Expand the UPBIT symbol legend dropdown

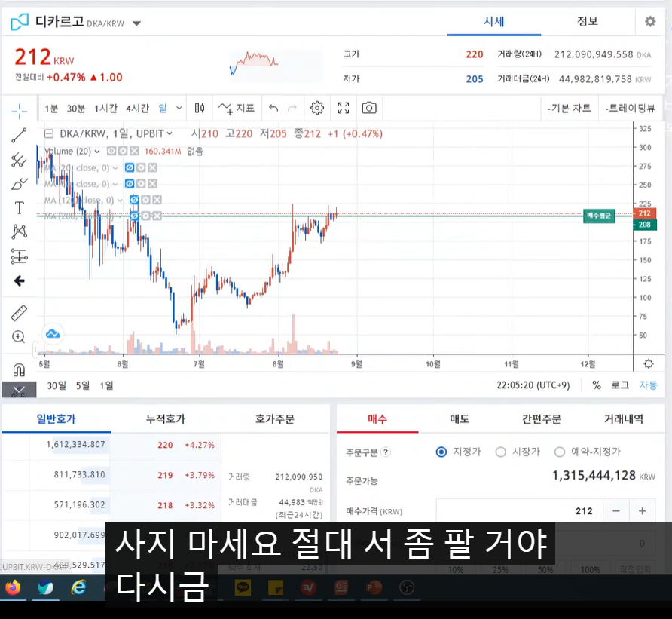(170, 134)
